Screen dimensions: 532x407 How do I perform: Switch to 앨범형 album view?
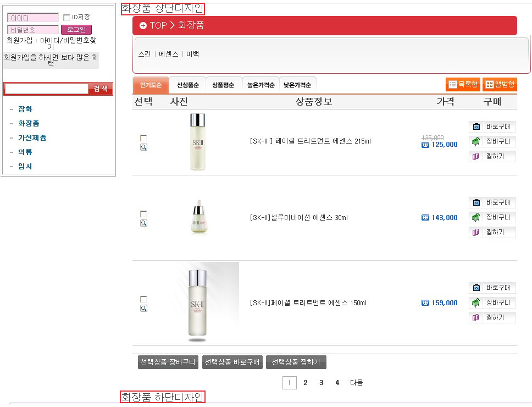(x=500, y=84)
